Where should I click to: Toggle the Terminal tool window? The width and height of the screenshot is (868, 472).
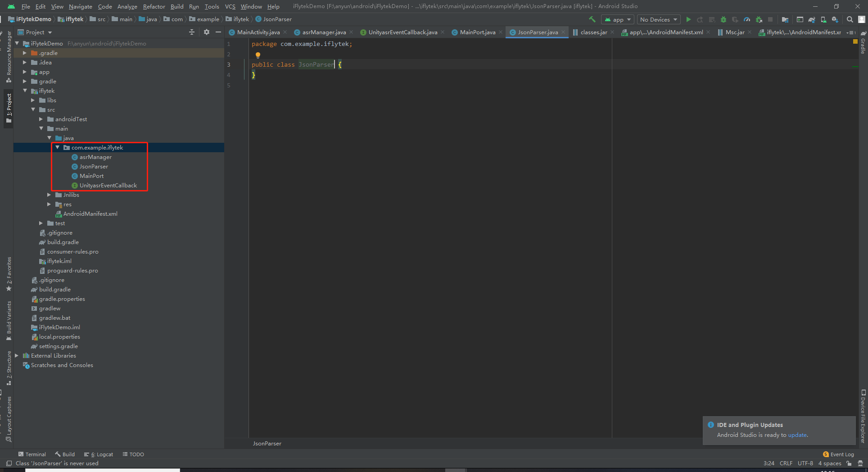tap(32, 454)
